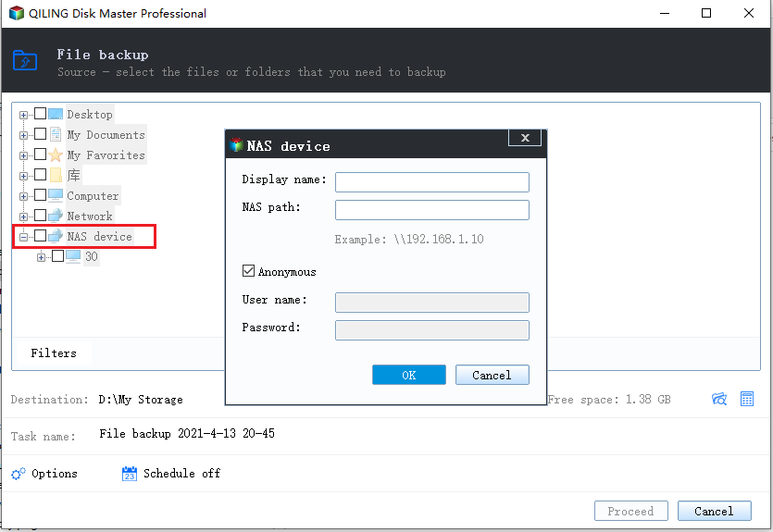Select the NAS device tree label
773x532 pixels.
[100, 237]
